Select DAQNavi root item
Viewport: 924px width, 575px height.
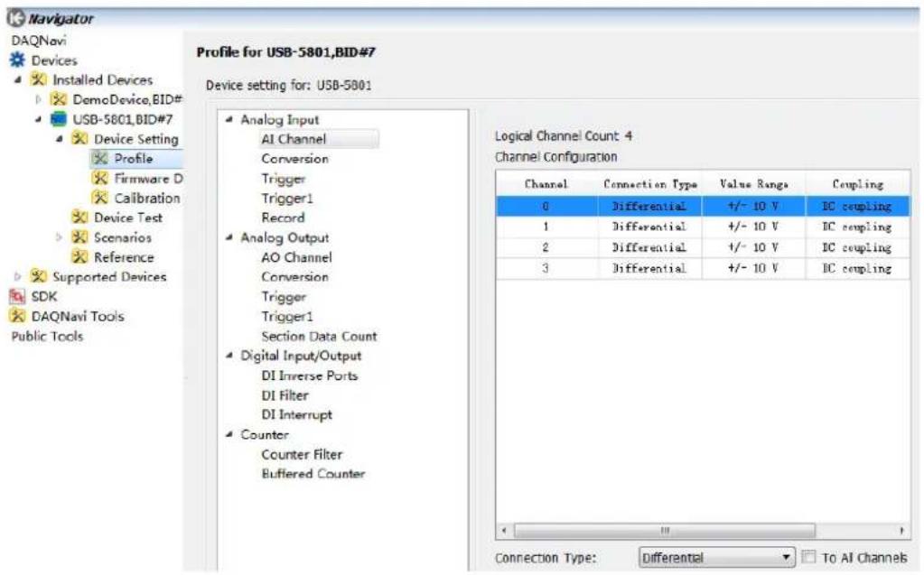(38, 40)
